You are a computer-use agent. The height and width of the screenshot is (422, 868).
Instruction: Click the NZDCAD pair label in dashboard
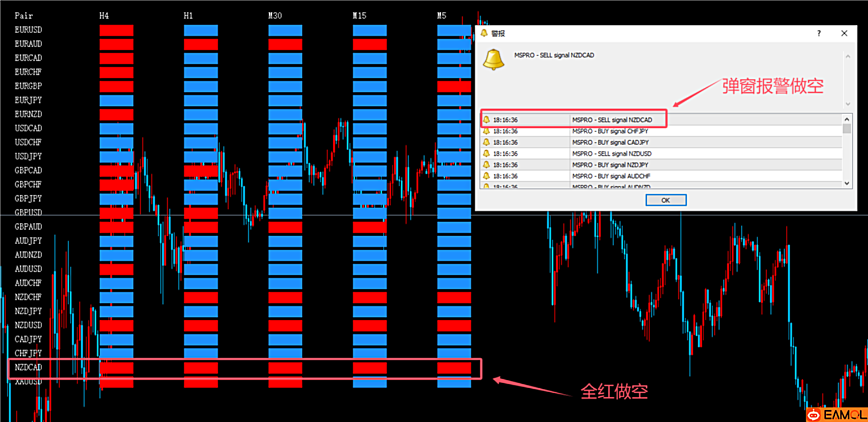pyautogui.click(x=28, y=367)
